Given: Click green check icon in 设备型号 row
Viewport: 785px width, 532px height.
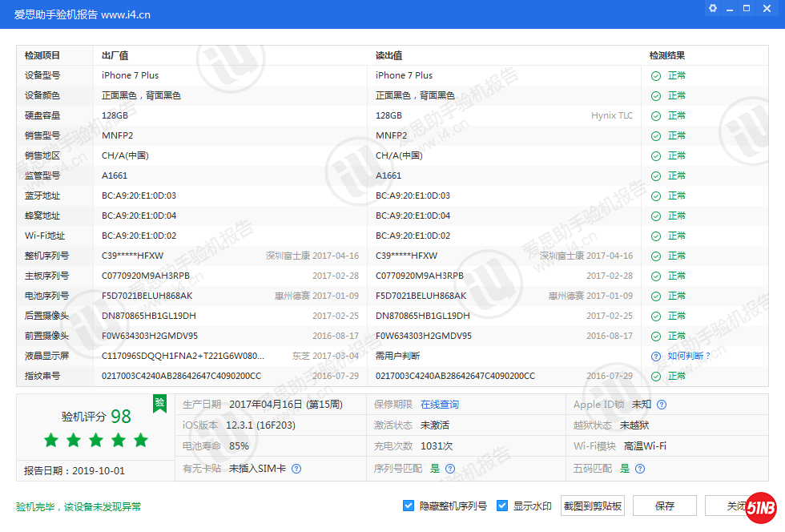Looking at the screenshot, I should click(656, 76).
